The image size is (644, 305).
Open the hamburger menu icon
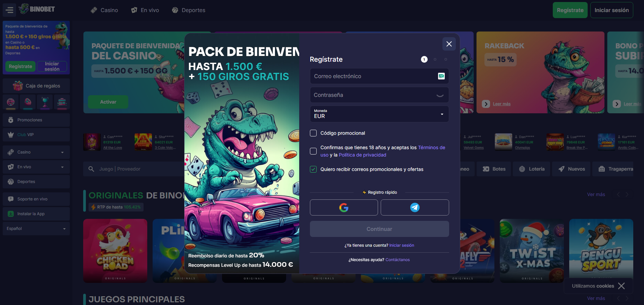tap(10, 10)
